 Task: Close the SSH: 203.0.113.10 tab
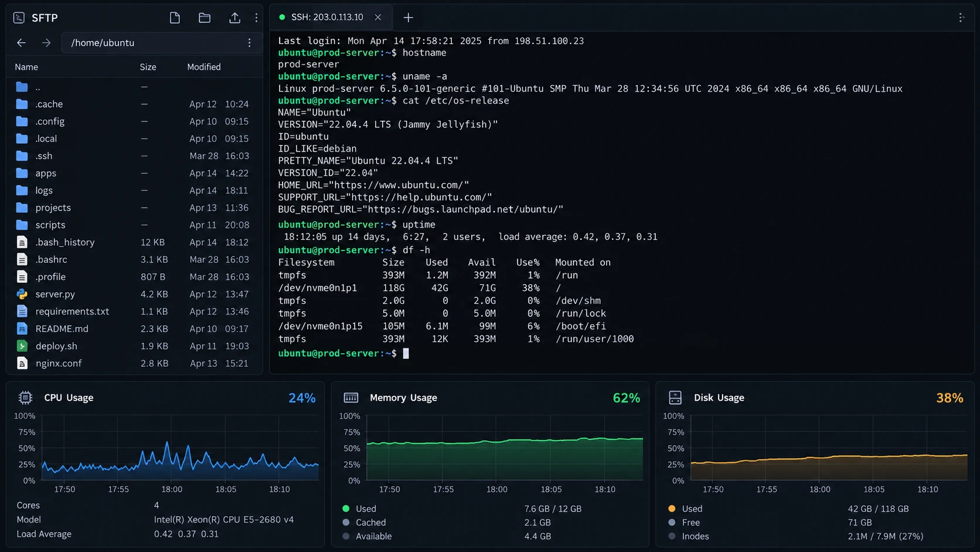pyautogui.click(x=378, y=17)
